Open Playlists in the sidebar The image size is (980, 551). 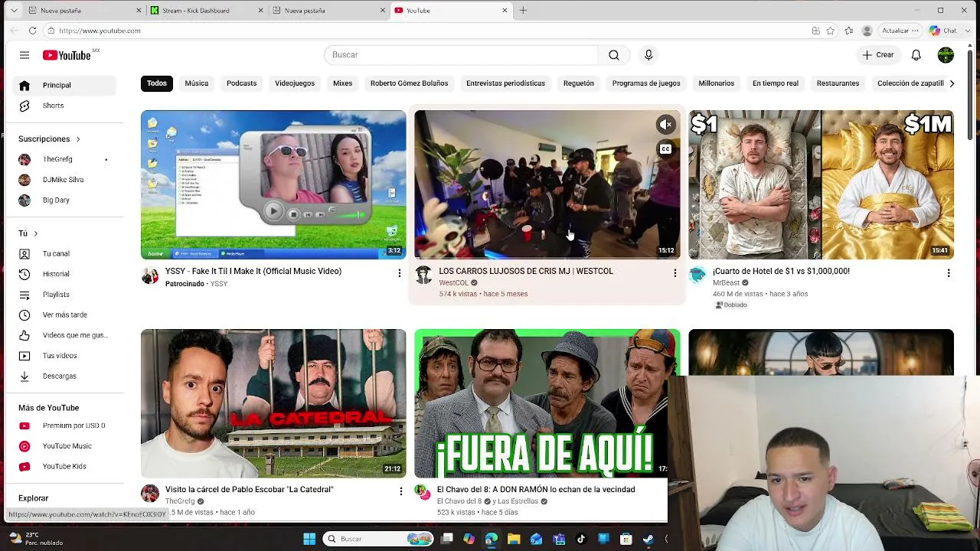click(56, 295)
